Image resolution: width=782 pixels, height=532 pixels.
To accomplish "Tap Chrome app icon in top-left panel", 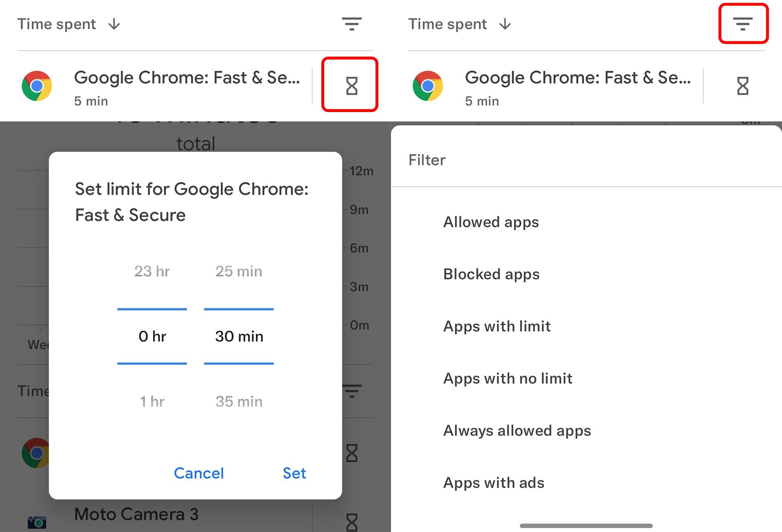I will [37, 86].
